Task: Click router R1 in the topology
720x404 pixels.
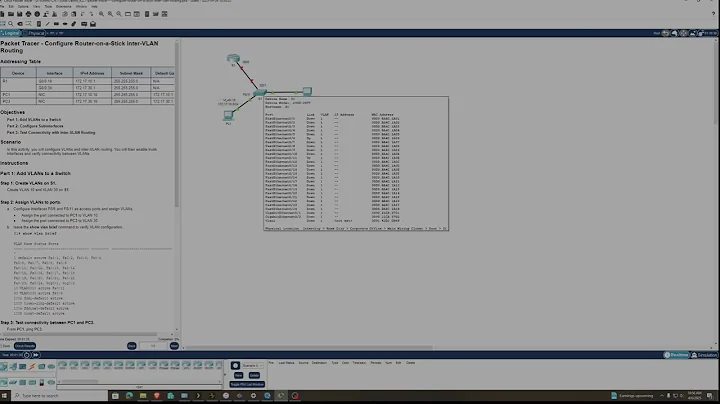Action: (x=233, y=59)
